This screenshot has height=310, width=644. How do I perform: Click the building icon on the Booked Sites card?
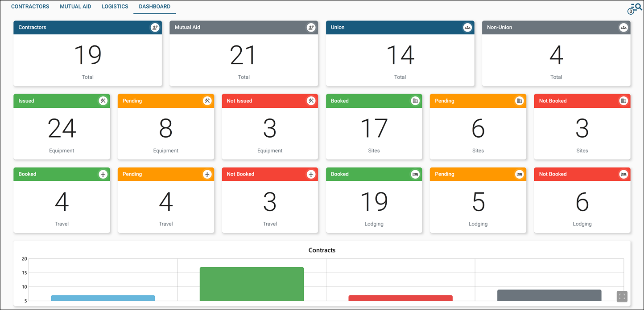(x=415, y=101)
